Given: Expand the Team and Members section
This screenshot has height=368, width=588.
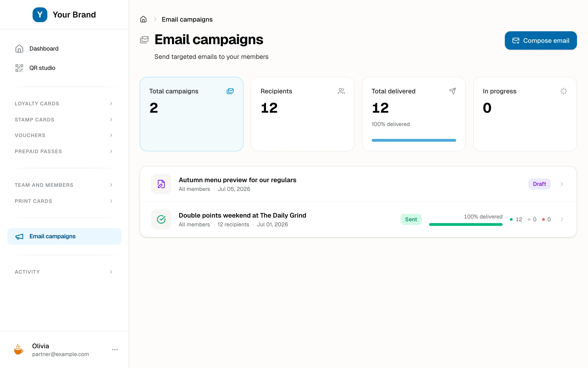Looking at the screenshot, I should tap(64, 185).
